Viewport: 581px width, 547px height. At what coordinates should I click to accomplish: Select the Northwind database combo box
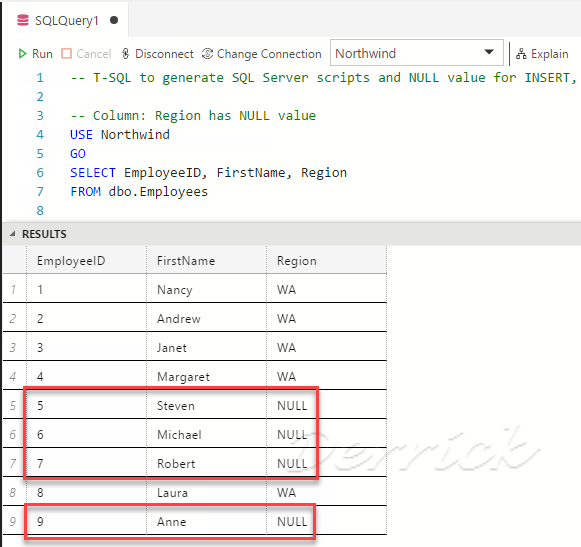point(416,53)
